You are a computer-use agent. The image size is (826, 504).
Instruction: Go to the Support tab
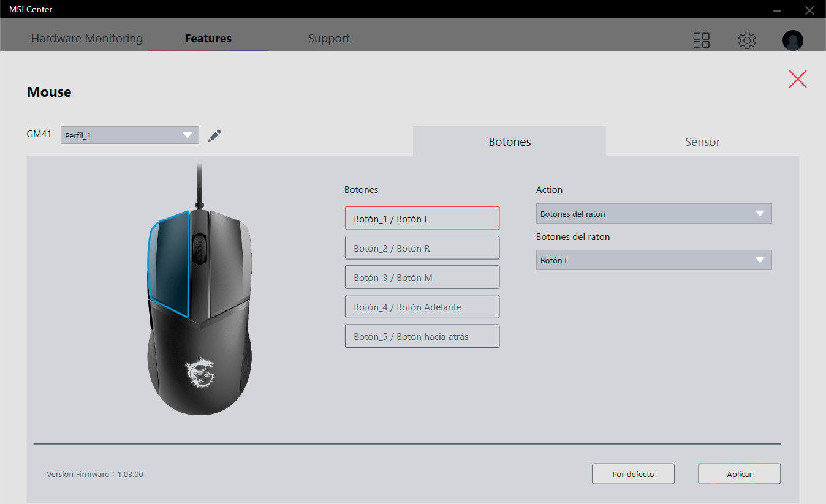328,39
